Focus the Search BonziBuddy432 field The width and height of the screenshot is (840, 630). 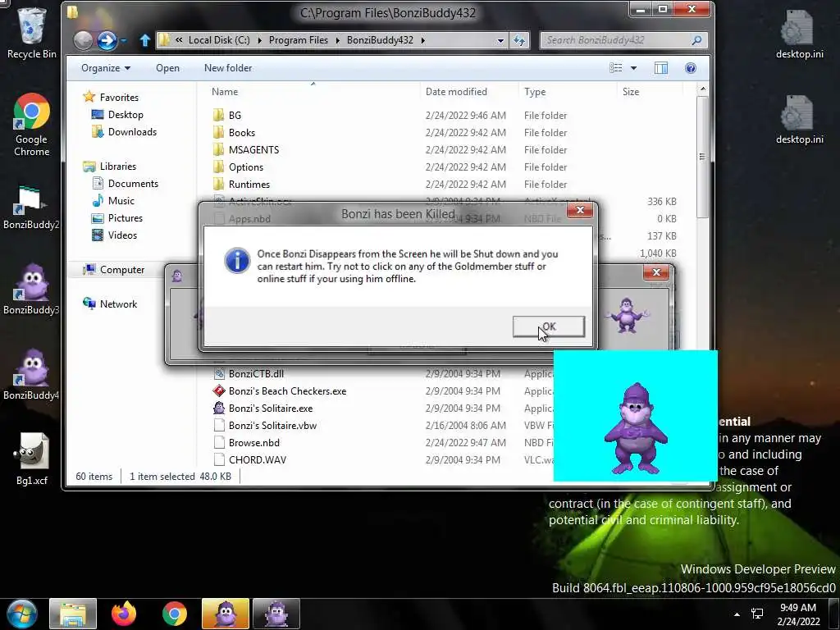(x=623, y=40)
